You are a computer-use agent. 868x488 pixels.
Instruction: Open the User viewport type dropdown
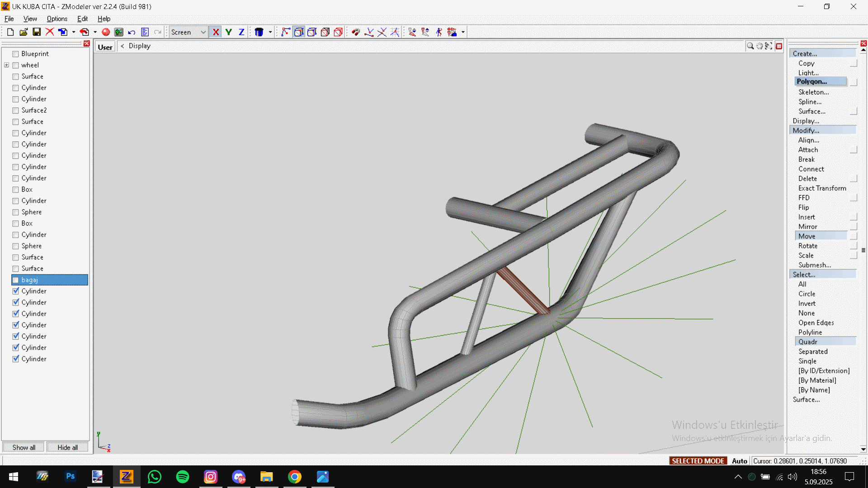coord(105,47)
